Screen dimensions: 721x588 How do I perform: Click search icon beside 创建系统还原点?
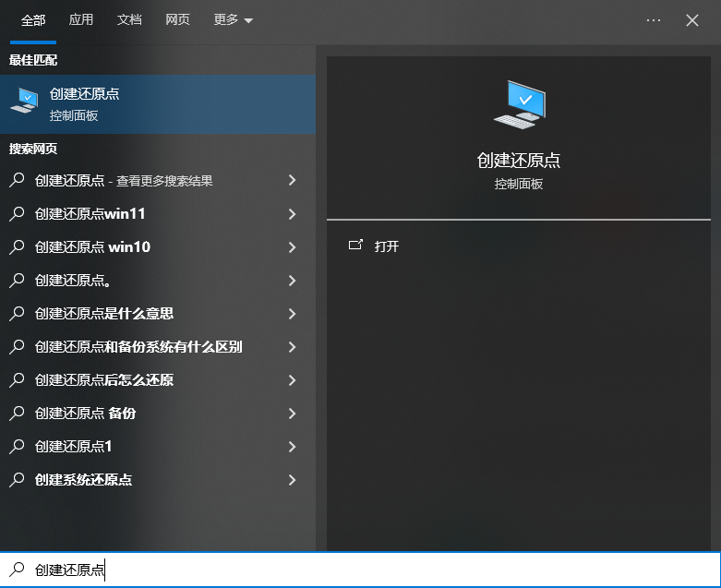(x=17, y=479)
